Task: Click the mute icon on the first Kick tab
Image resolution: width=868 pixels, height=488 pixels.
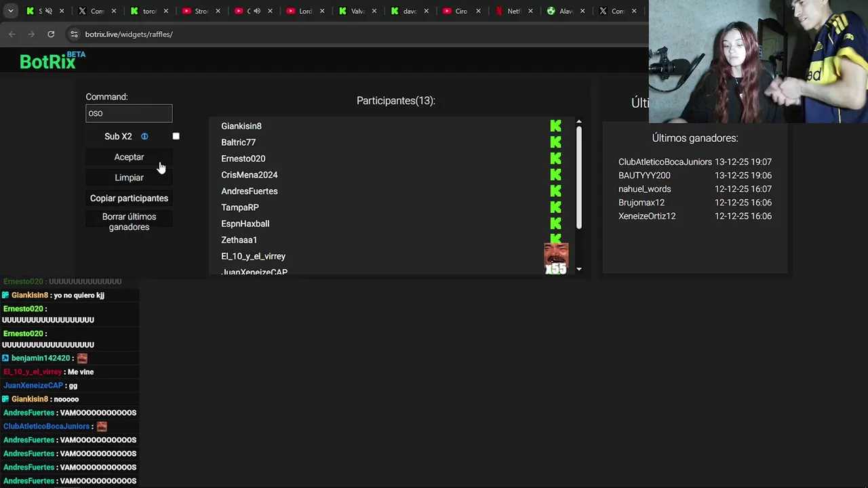Action: pyautogui.click(x=48, y=11)
